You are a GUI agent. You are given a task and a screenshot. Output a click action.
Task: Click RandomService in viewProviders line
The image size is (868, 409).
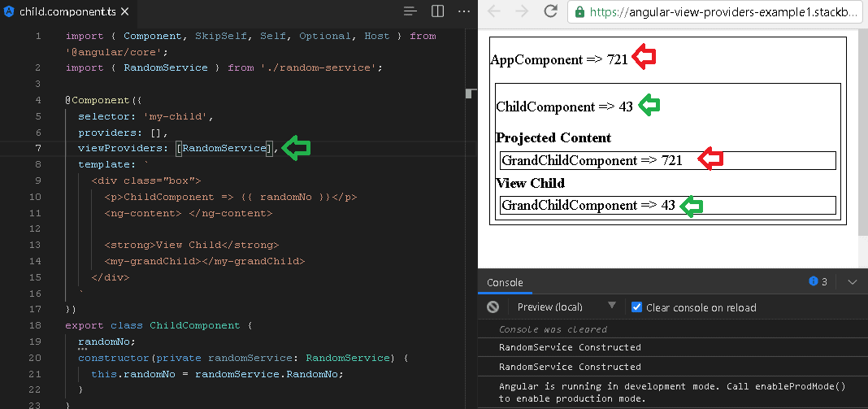coord(225,148)
